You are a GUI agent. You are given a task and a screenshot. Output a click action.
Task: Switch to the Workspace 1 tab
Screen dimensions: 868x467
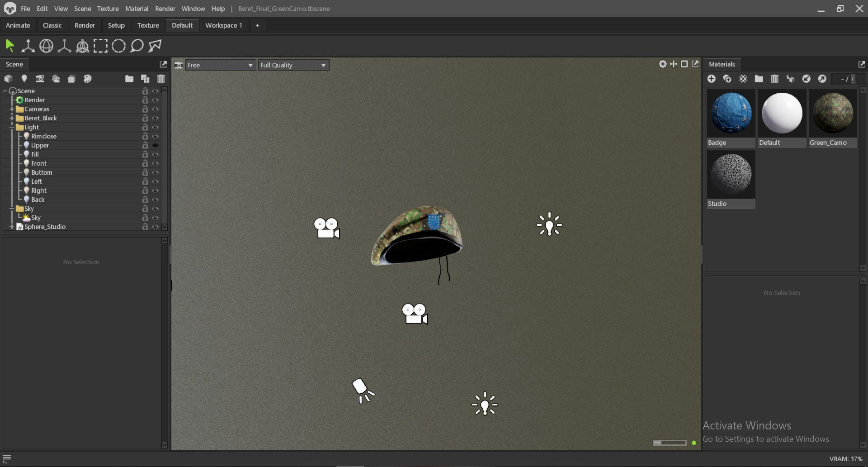click(224, 25)
